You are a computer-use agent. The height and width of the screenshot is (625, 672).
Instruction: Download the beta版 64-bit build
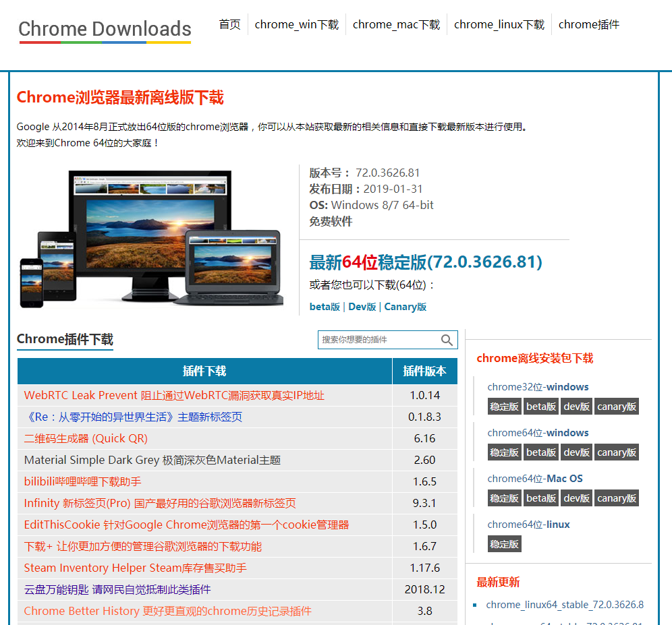click(325, 307)
